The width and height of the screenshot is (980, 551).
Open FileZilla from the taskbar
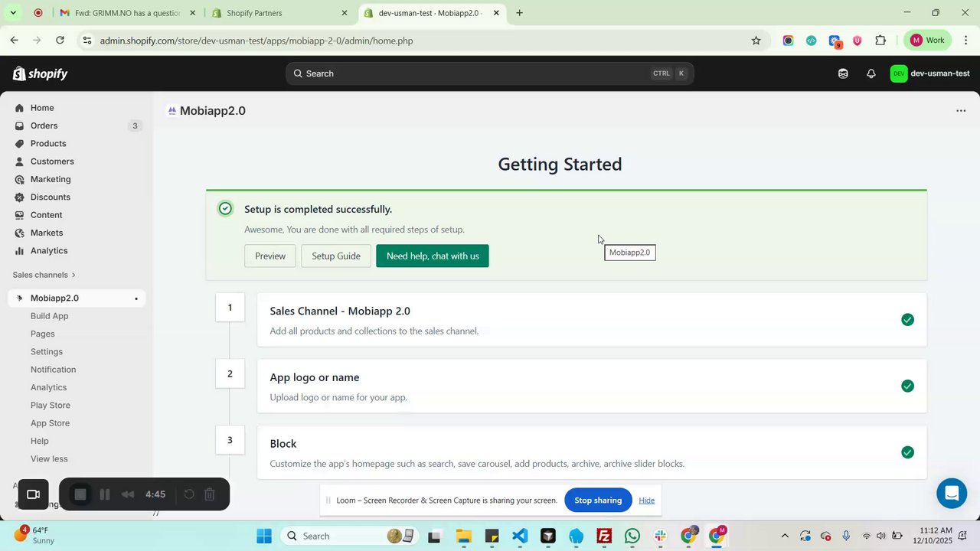(604, 536)
